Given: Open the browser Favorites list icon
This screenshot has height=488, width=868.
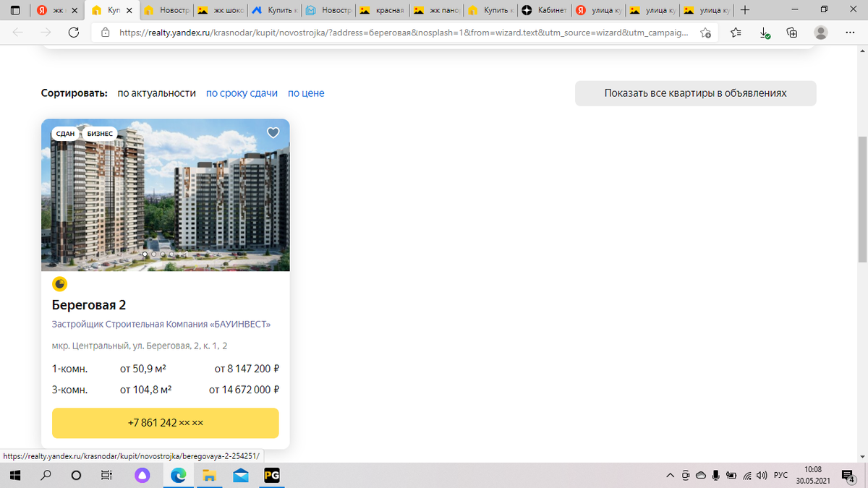Looking at the screenshot, I should pyautogui.click(x=736, y=33).
